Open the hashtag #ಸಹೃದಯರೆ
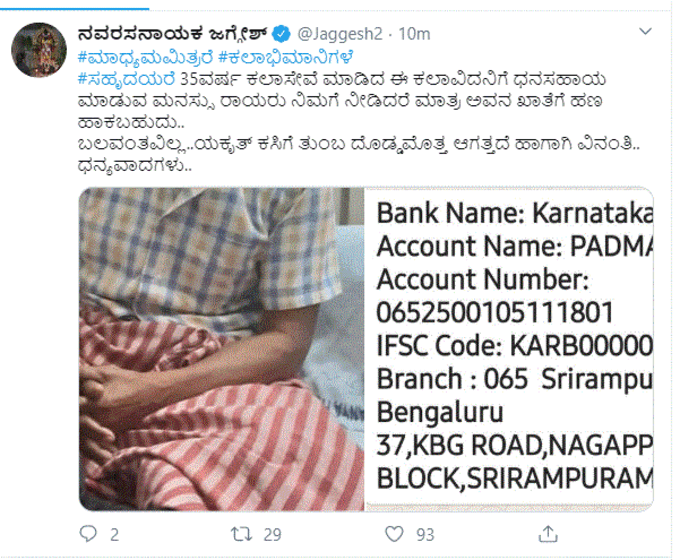Viewport: 680px width, 560px height. (x=127, y=79)
